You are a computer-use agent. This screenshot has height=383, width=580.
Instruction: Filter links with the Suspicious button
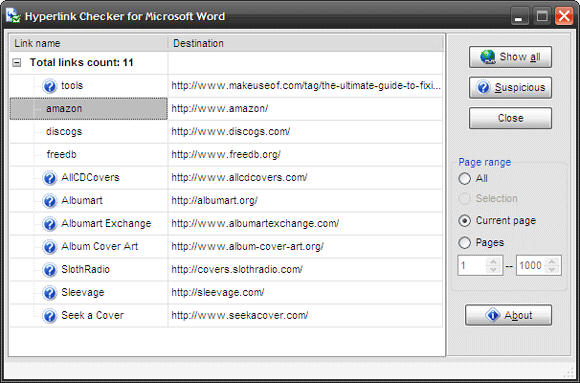point(510,88)
